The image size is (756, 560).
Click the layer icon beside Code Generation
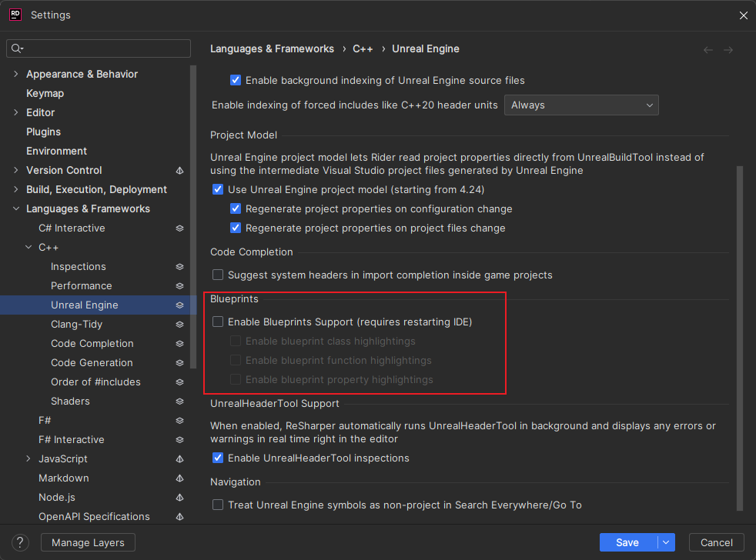180,363
